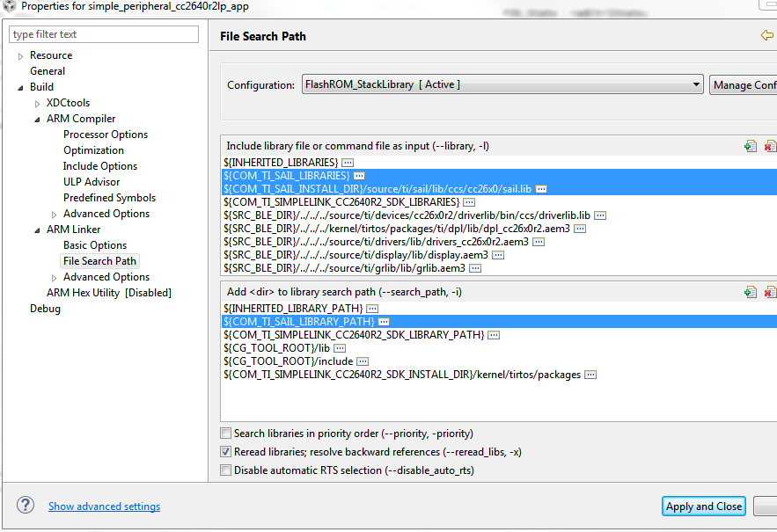Open ellipsis button next to ${INHERITED_LIBRARIES}

[348, 163]
